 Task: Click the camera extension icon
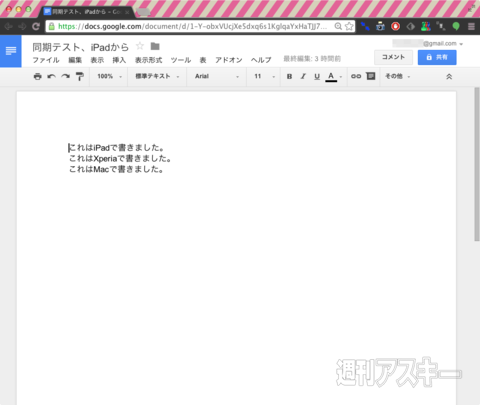tap(380, 26)
